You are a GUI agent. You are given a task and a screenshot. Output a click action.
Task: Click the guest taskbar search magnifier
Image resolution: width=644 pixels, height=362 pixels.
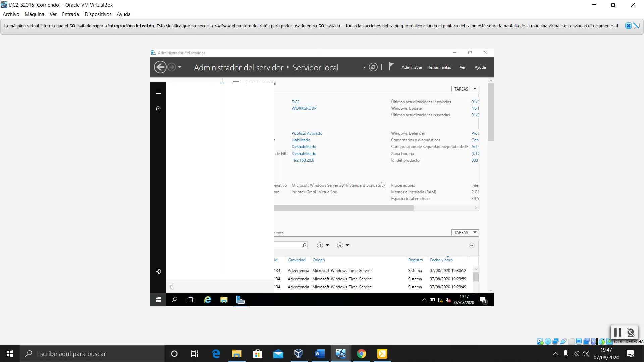(174, 300)
